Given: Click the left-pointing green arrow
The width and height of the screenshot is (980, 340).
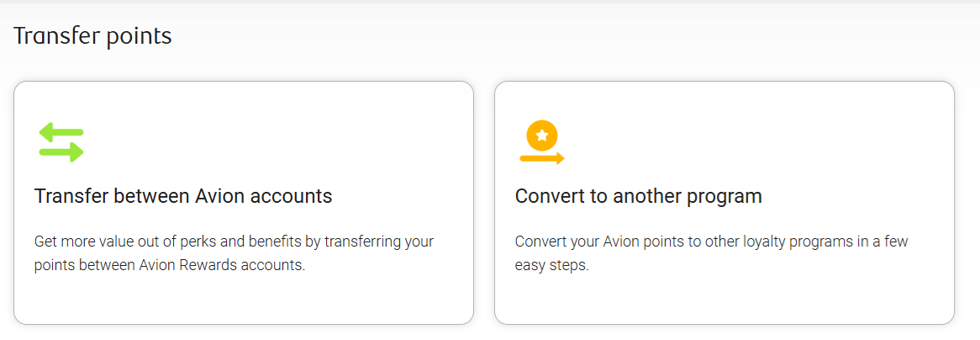Looking at the screenshot, I should 61,132.
